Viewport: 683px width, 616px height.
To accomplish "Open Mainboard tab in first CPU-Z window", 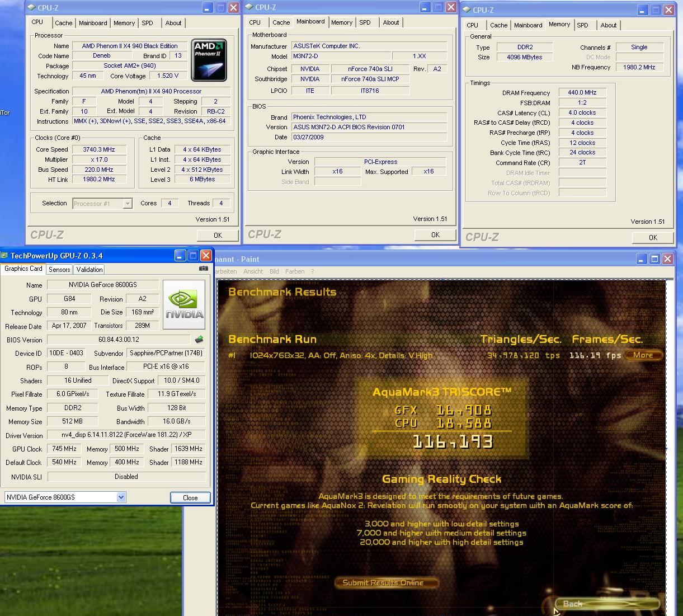I will point(93,23).
